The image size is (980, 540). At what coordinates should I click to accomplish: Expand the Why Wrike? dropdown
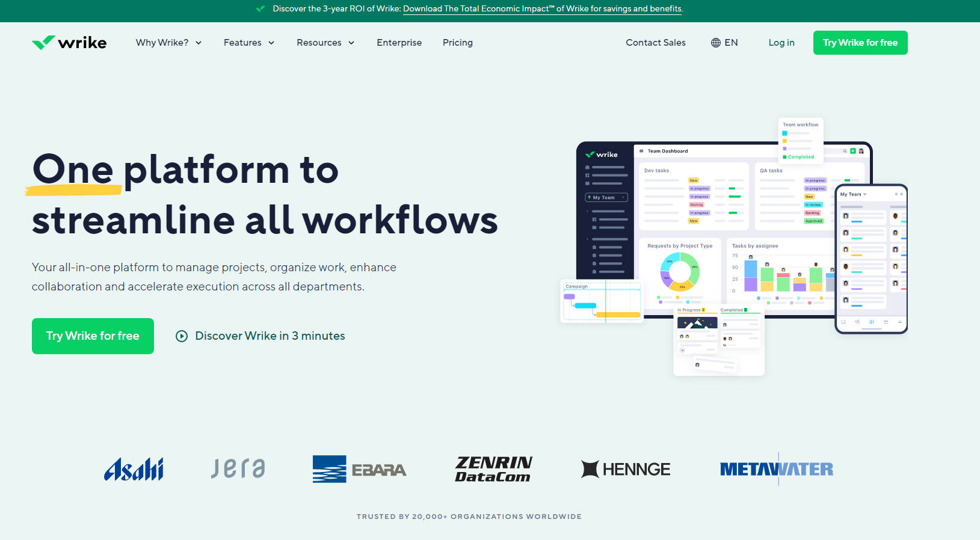coord(168,43)
